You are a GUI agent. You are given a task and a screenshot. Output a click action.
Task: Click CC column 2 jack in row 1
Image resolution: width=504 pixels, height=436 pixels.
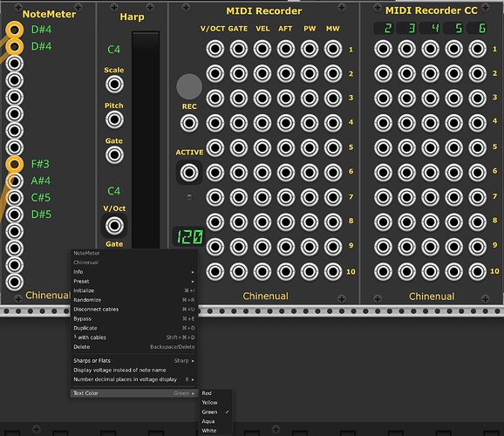383,49
